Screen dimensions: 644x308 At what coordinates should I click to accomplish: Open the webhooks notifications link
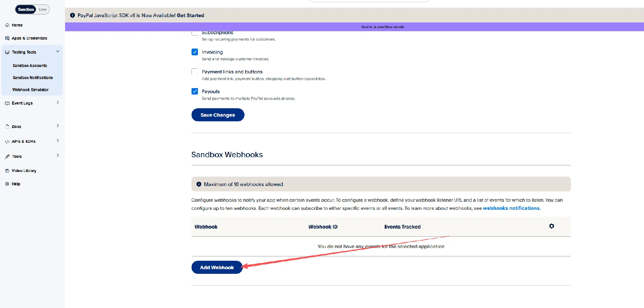tap(512, 208)
